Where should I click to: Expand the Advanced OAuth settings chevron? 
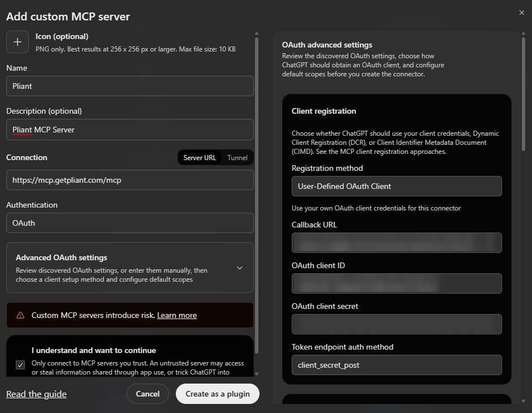[240, 268]
